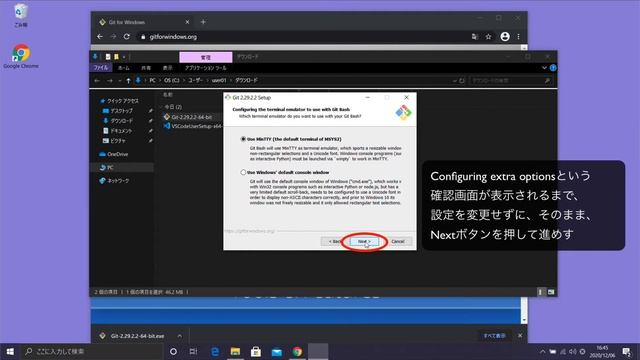
Task: Select ピクチャ in the navigation pane
Action: click(118, 141)
